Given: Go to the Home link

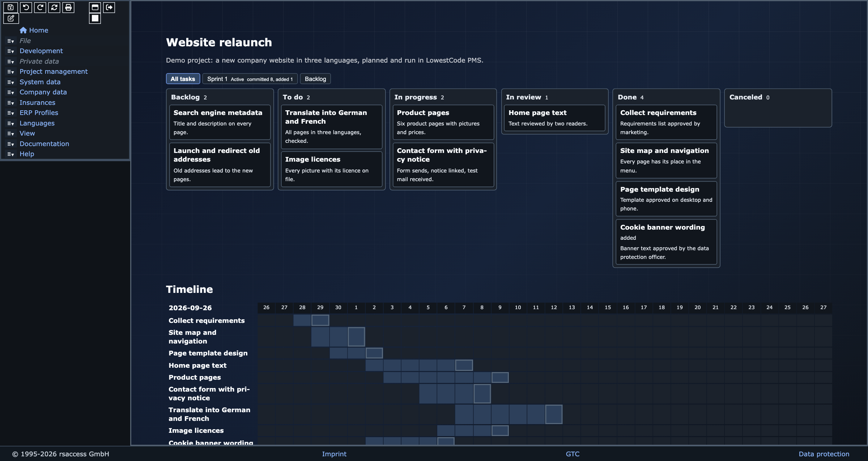Looking at the screenshot, I should click(38, 30).
